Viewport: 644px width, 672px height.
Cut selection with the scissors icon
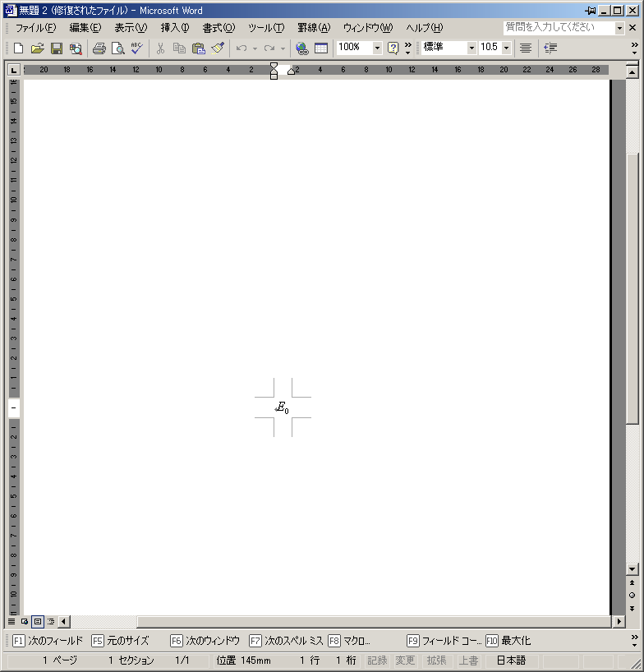pyautogui.click(x=160, y=48)
